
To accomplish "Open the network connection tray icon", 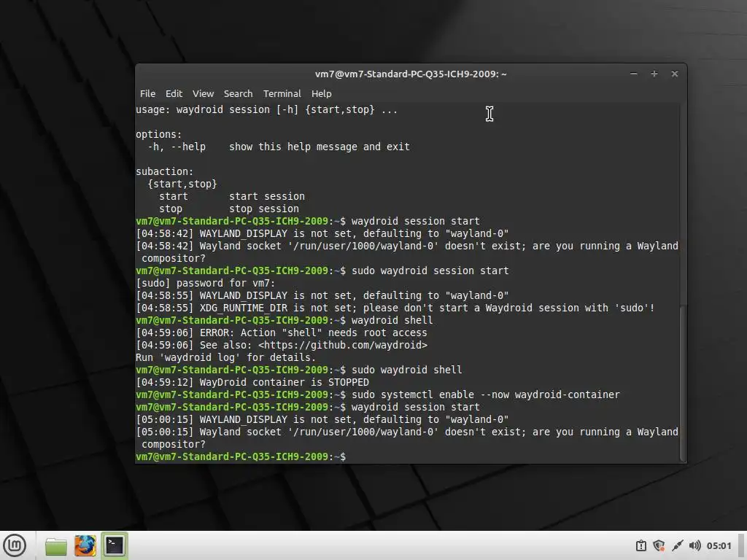I will pos(677,545).
